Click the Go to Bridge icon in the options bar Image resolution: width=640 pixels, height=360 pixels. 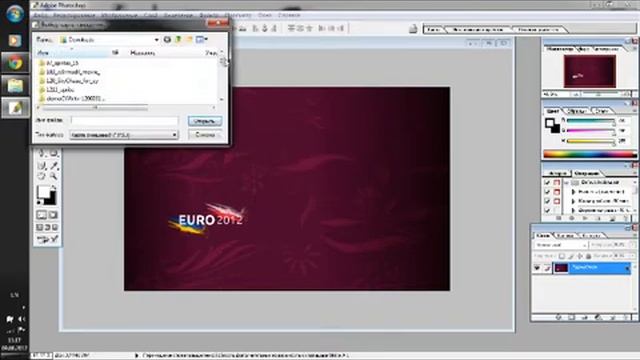pos(413,29)
